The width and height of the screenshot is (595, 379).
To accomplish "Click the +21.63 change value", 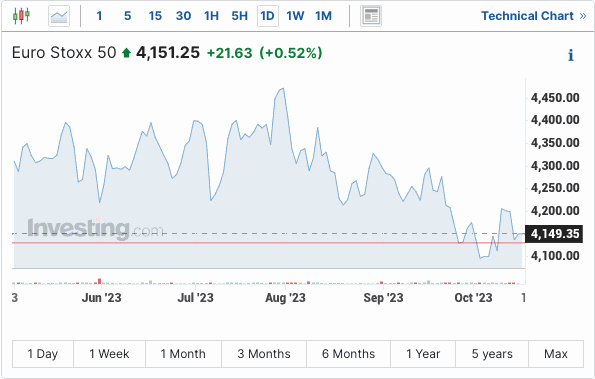I will (x=230, y=53).
